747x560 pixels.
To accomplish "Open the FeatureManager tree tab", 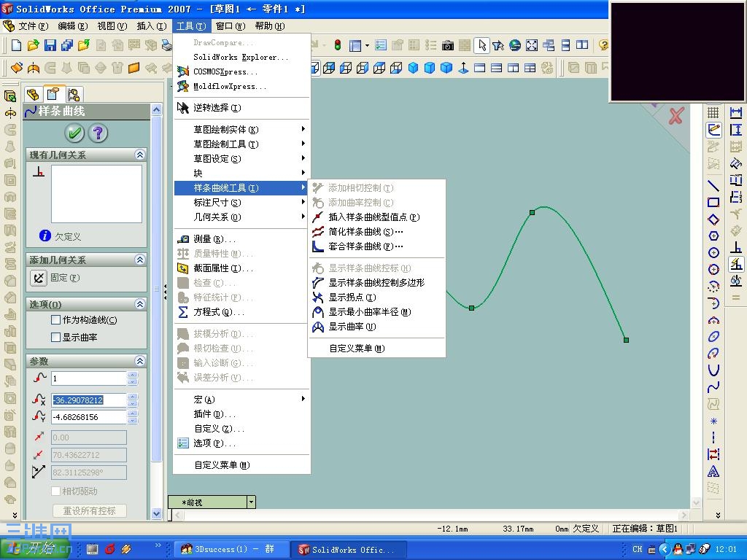I will click(33, 94).
